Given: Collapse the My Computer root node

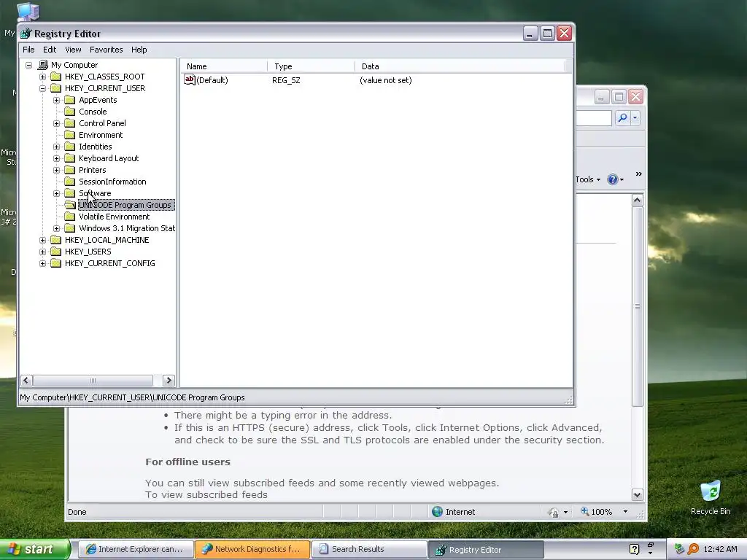Looking at the screenshot, I should point(29,65).
